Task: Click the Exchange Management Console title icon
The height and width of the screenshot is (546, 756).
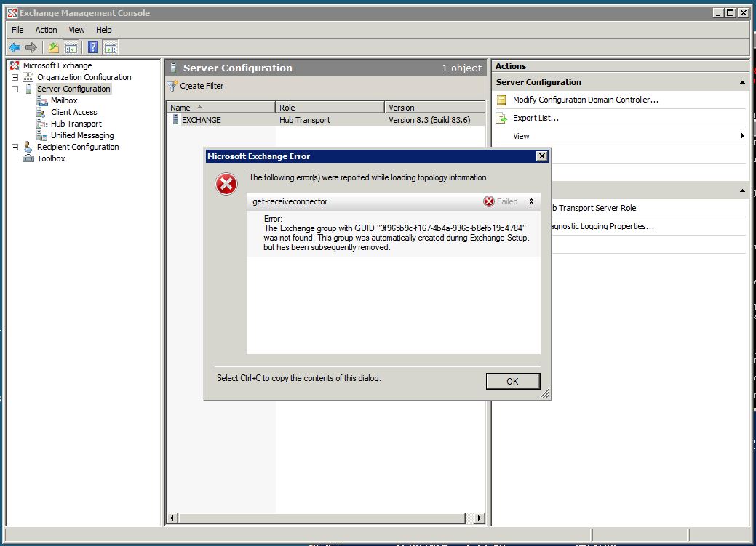Action: click(12, 13)
